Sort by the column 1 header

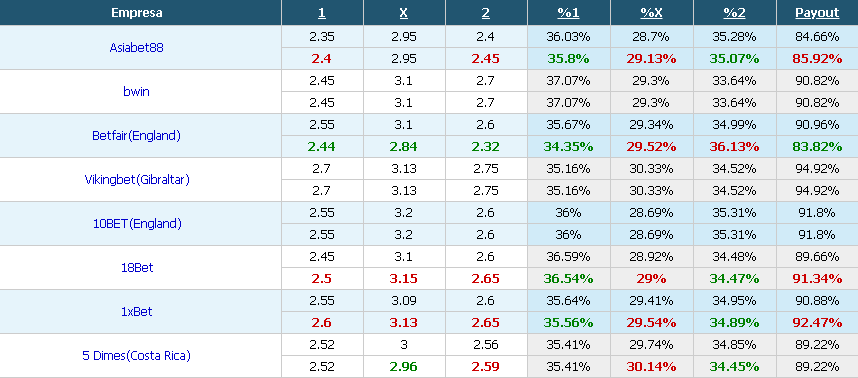322,13
